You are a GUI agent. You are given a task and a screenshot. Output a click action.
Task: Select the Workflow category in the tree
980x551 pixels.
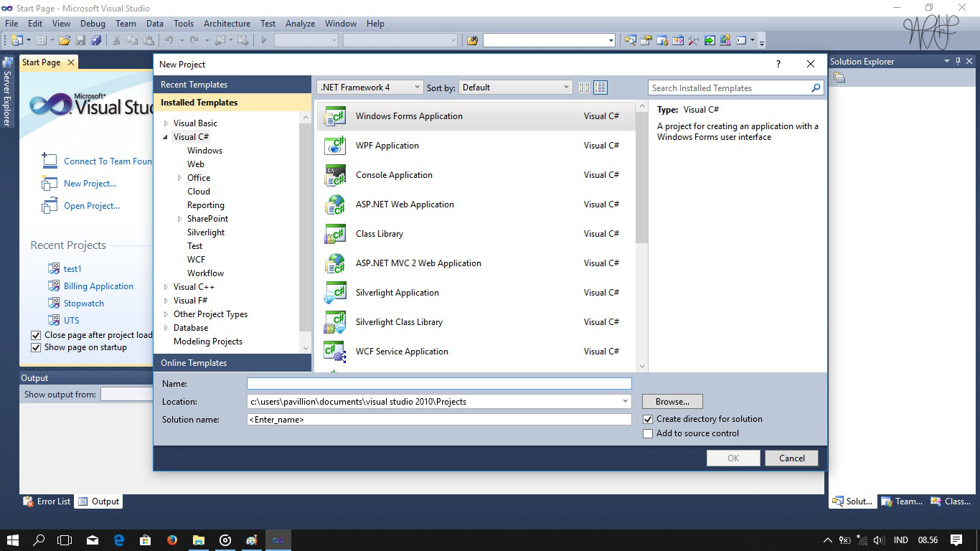click(205, 273)
